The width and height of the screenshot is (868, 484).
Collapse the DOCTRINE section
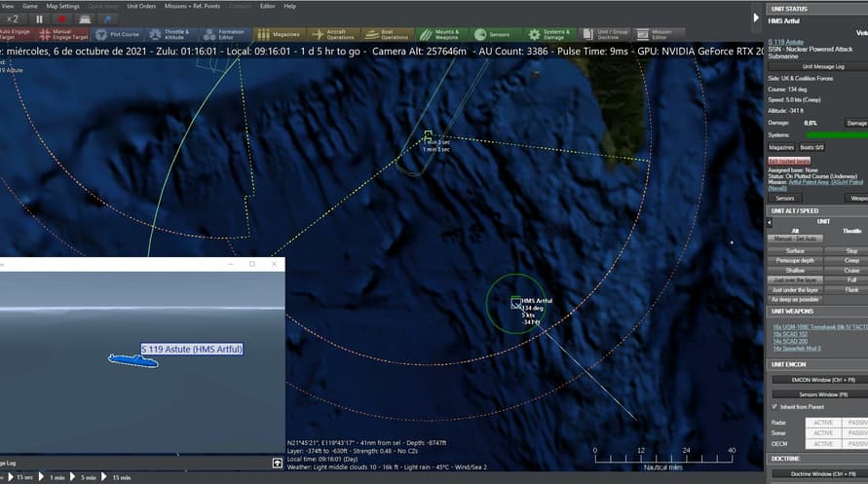[817, 459]
